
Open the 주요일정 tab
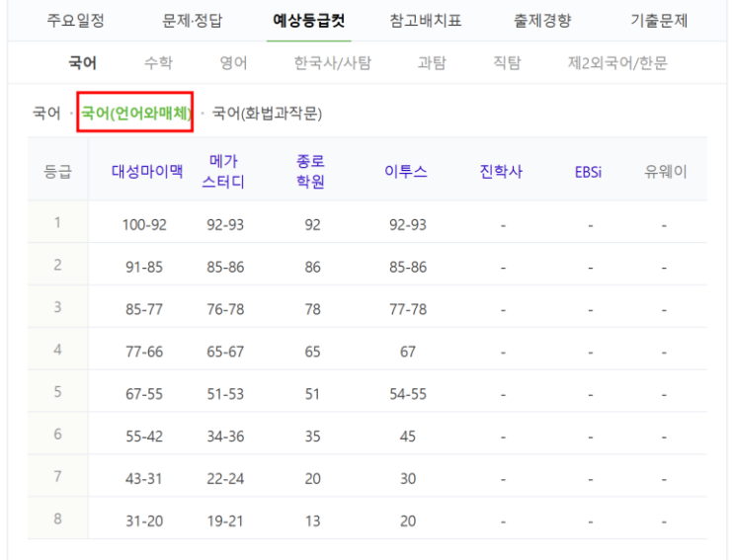coord(75,21)
